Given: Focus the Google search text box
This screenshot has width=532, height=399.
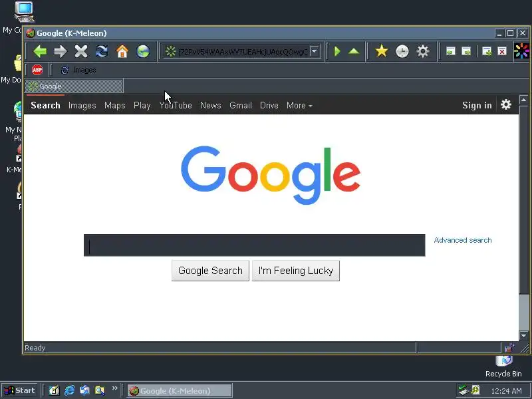Looking at the screenshot, I should (255, 245).
